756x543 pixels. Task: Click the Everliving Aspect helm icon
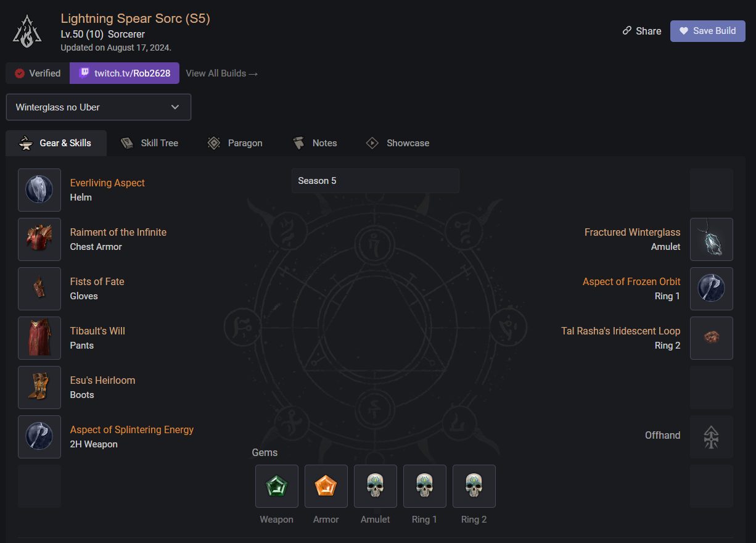39,190
